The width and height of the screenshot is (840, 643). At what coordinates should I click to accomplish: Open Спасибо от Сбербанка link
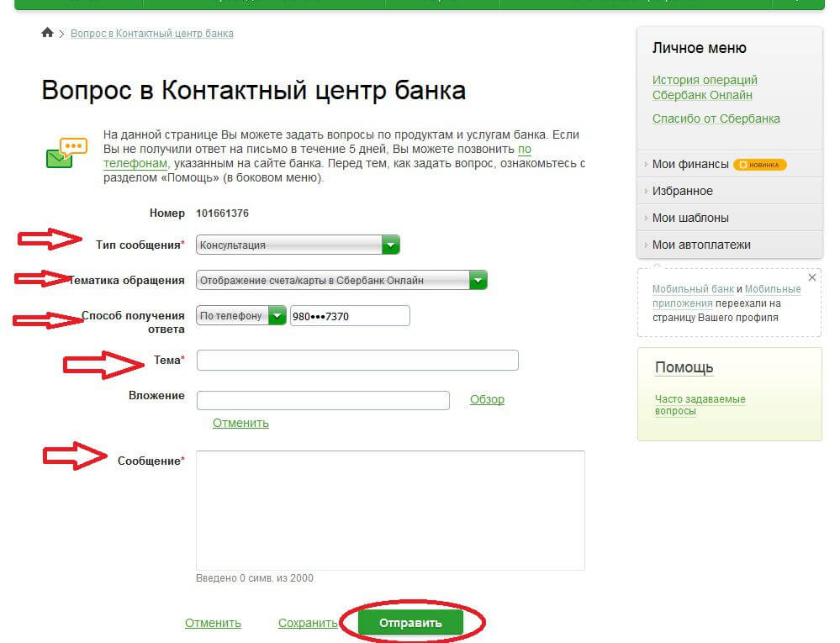pos(716,119)
